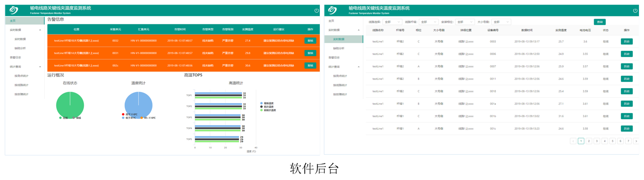Collapse 统计查询 menu in the left window sidebar
The image size is (644, 180).
point(40,67)
